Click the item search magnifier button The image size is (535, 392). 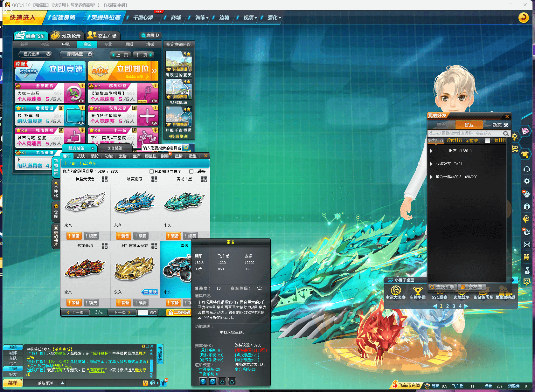[186, 148]
